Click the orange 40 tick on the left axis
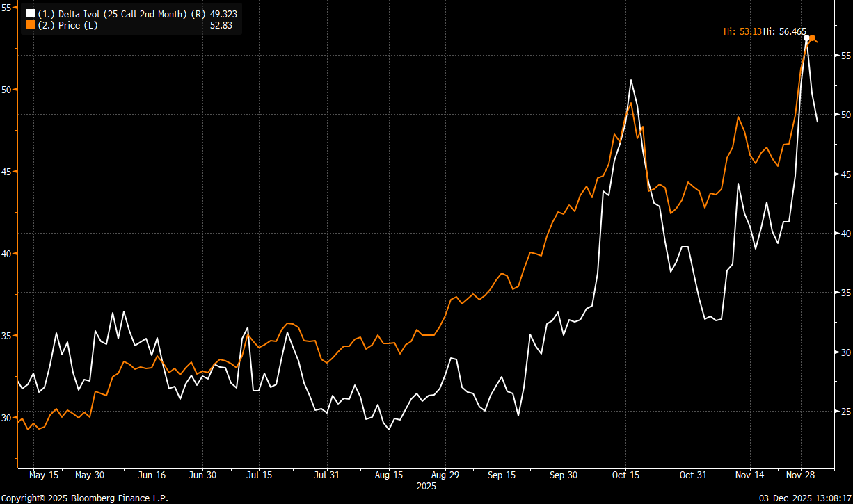 (6, 254)
